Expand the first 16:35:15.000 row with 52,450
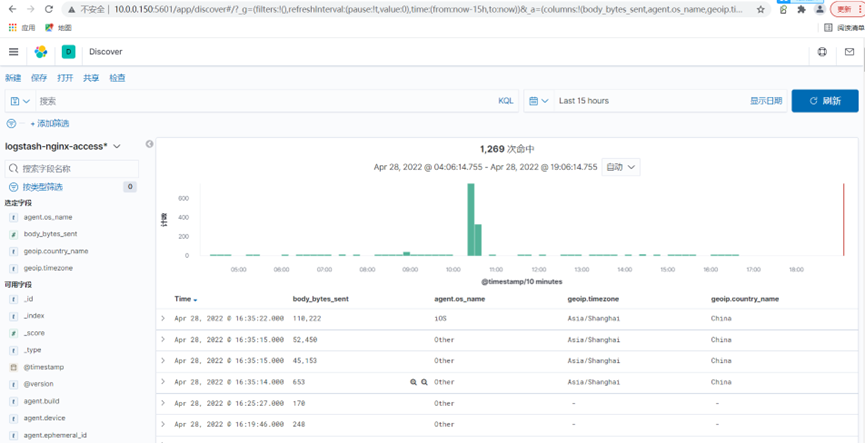The width and height of the screenshot is (865, 443). pyautogui.click(x=163, y=339)
